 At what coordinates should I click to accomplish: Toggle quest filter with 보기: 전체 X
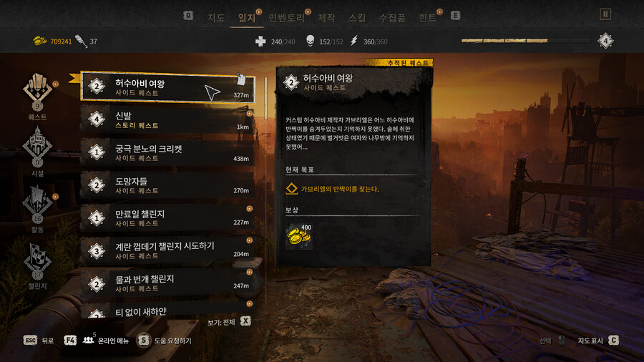tap(229, 322)
